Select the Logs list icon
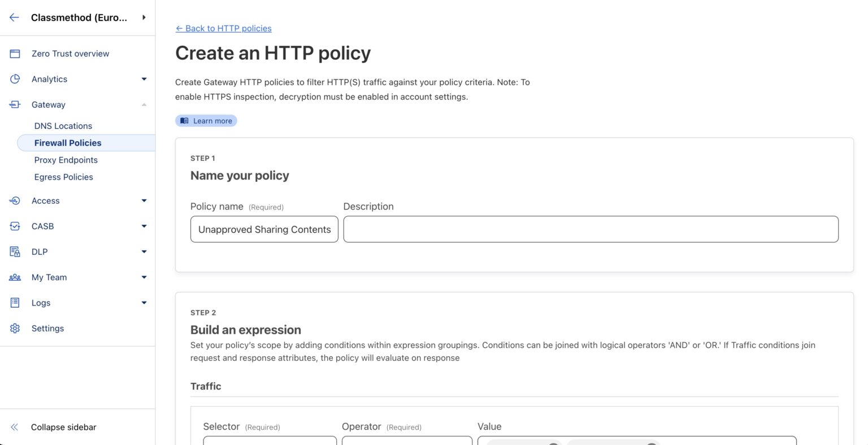The height and width of the screenshot is (445, 868). (x=15, y=303)
